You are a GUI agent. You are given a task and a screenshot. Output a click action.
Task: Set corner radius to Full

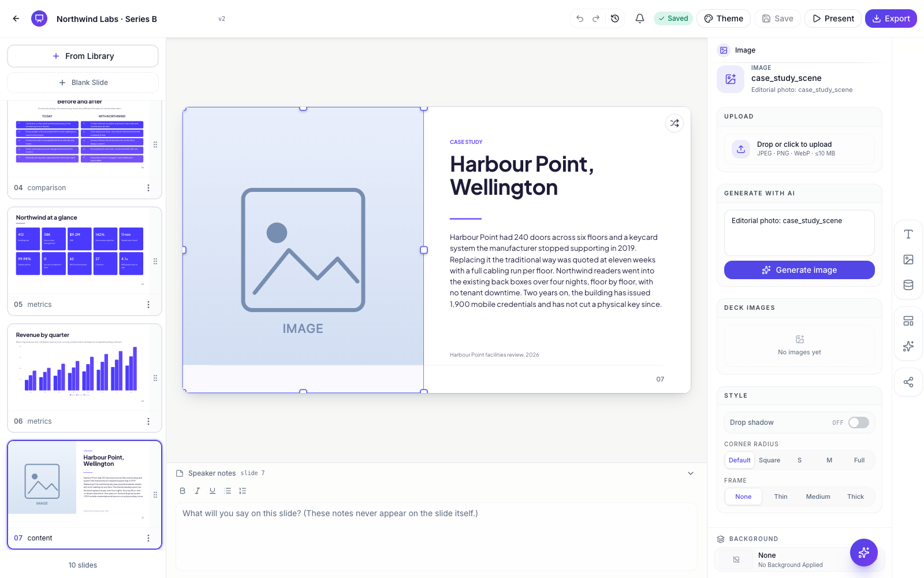859,460
